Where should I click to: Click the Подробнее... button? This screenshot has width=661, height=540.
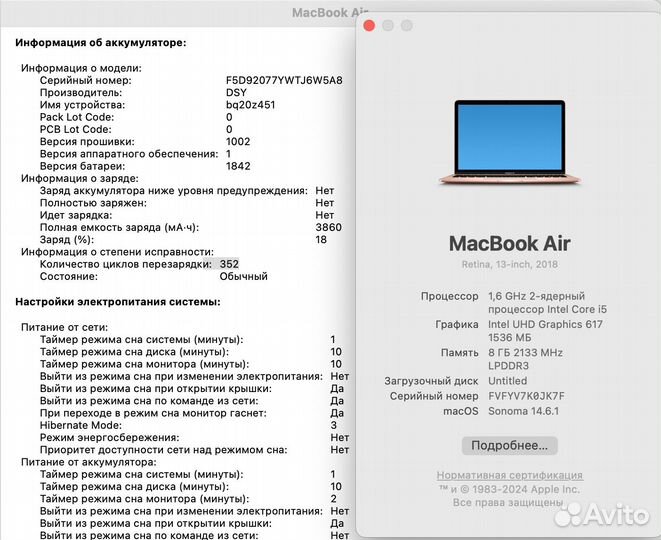pyautogui.click(x=509, y=446)
